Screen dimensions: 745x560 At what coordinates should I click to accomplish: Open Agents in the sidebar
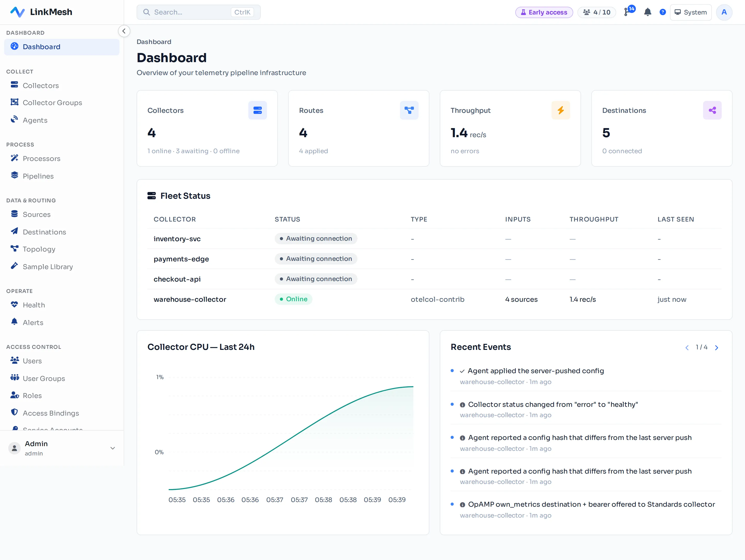pyautogui.click(x=62, y=120)
